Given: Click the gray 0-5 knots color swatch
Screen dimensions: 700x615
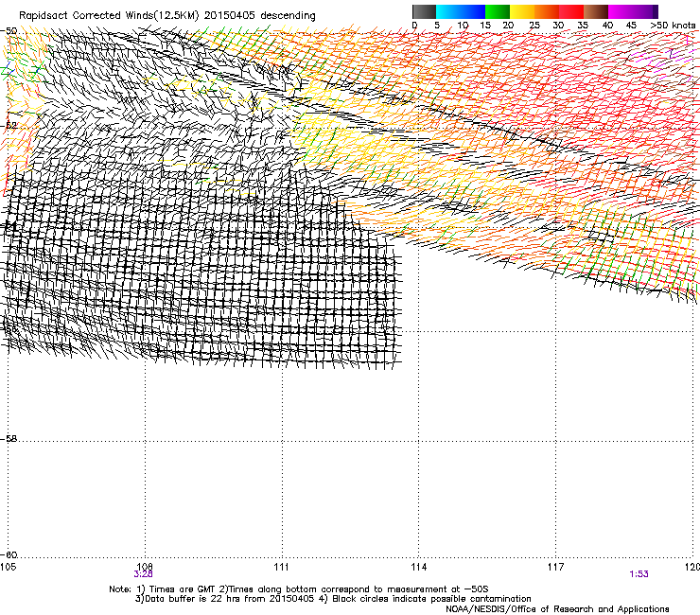Looking at the screenshot, I should [x=424, y=11].
